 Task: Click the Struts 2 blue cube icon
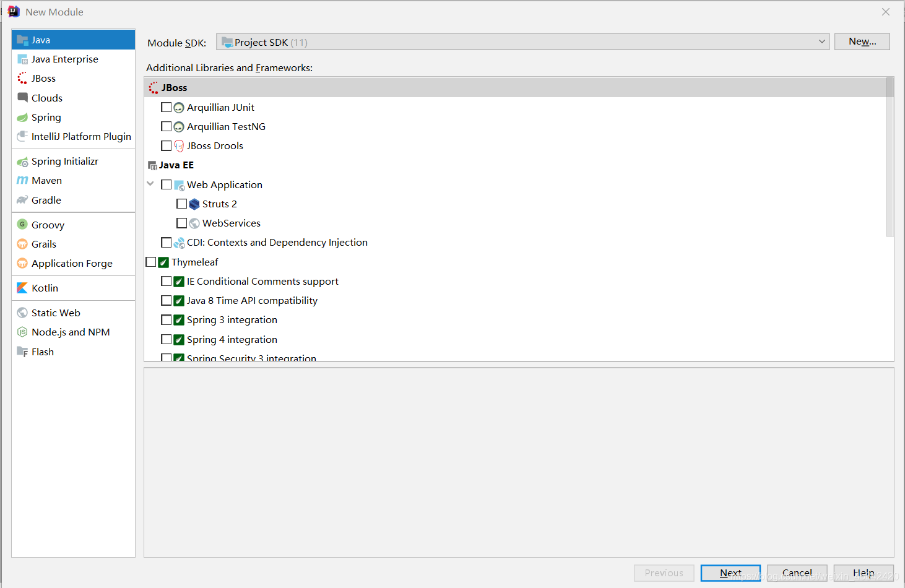pos(194,204)
